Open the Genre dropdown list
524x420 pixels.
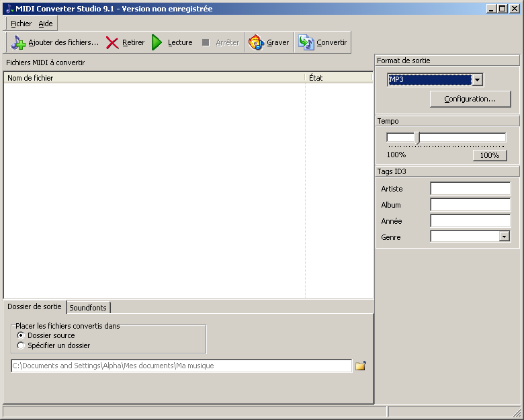[x=505, y=237]
